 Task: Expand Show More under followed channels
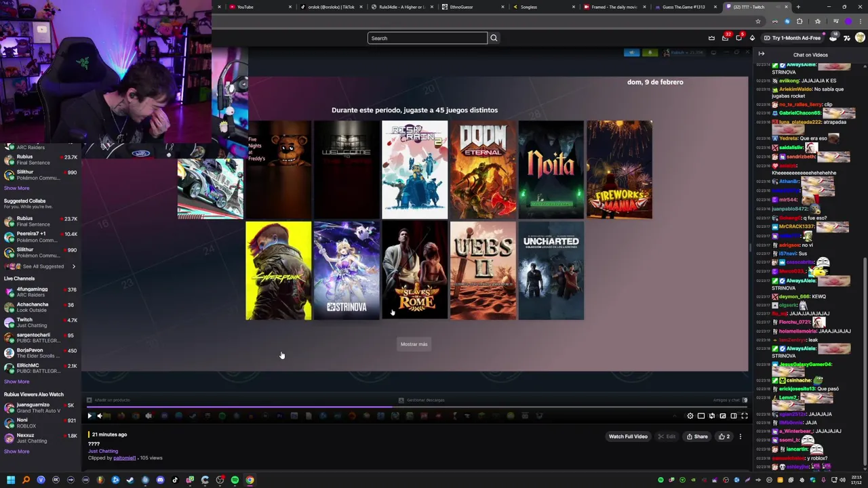pyautogui.click(x=17, y=188)
